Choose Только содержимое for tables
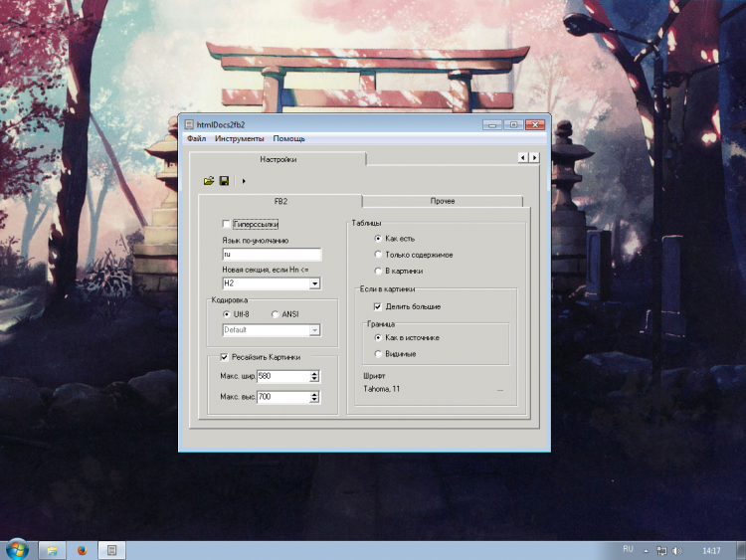The width and height of the screenshot is (746, 560). pyautogui.click(x=377, y=255)
